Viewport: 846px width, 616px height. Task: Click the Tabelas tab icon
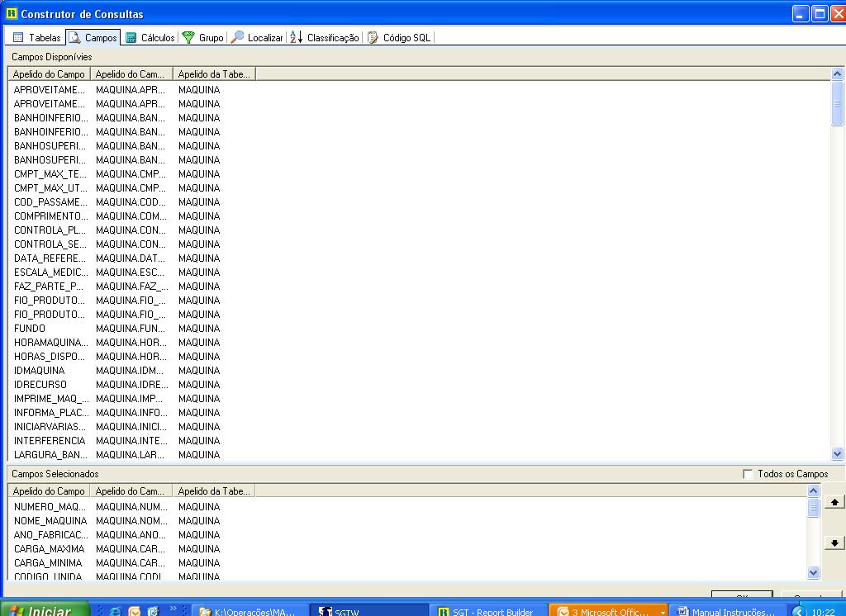pos(18,37)
